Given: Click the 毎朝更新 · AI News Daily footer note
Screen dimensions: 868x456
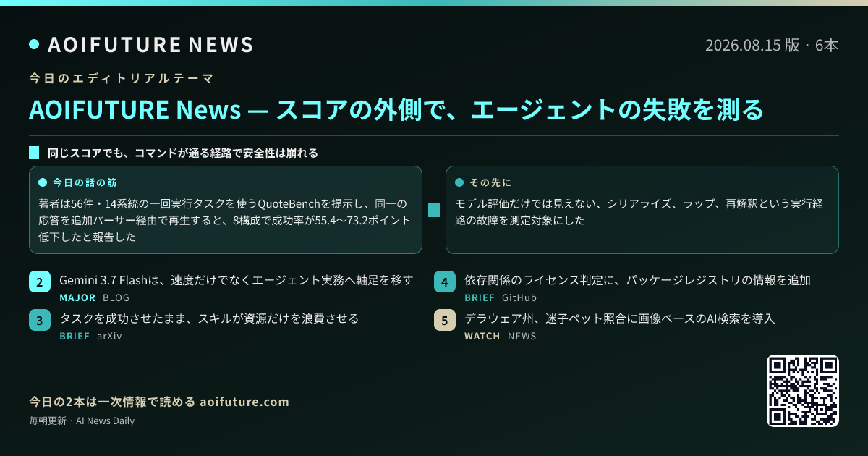Looking at the screenshot, I should pyautogui.click(x=82, y=421).
